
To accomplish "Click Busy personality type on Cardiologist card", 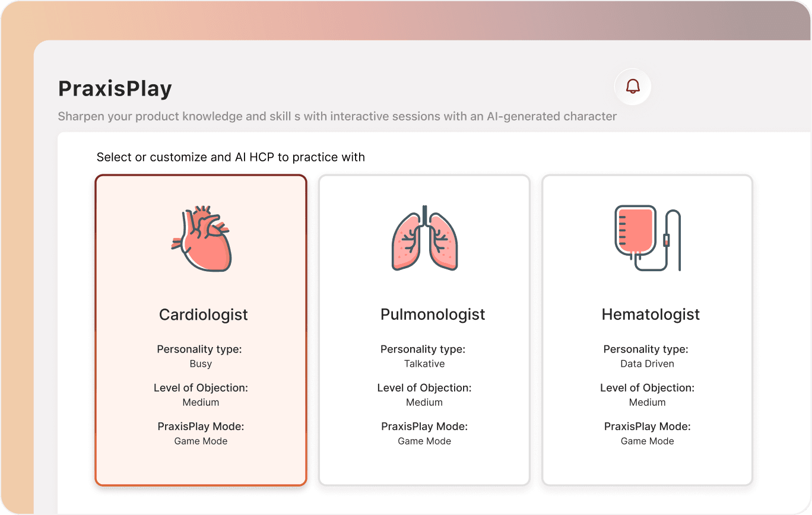I will (x=201, y=364).
